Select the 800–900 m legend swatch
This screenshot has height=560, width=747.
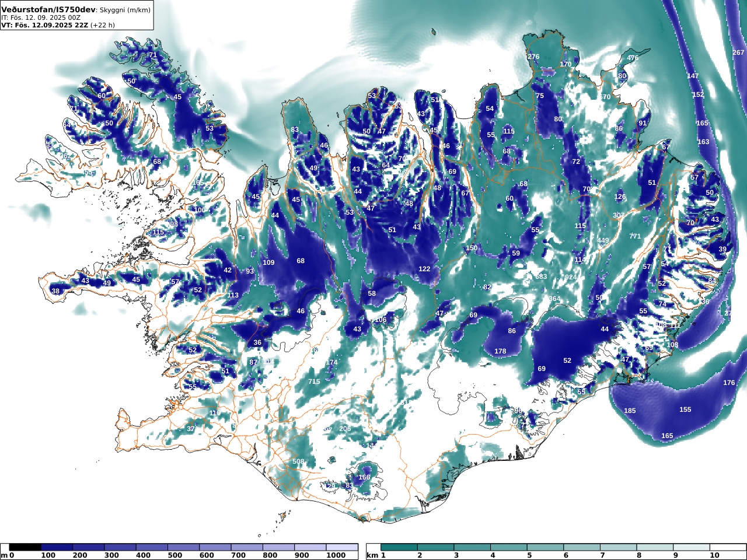(278, 547)
